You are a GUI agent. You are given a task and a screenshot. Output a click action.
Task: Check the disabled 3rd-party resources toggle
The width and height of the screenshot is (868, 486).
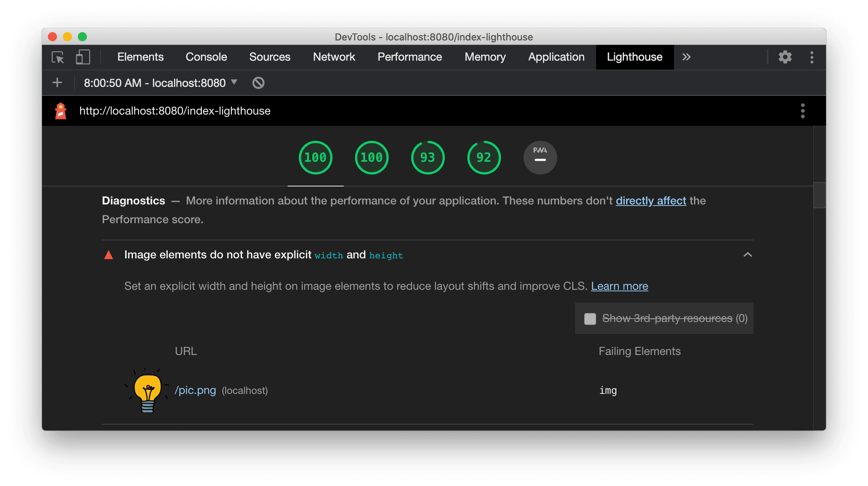[x=590, y=318]
